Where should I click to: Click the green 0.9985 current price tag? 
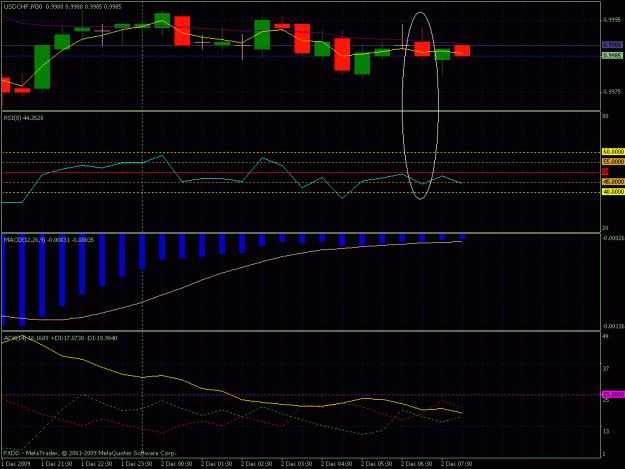click(x=612, y=56)
